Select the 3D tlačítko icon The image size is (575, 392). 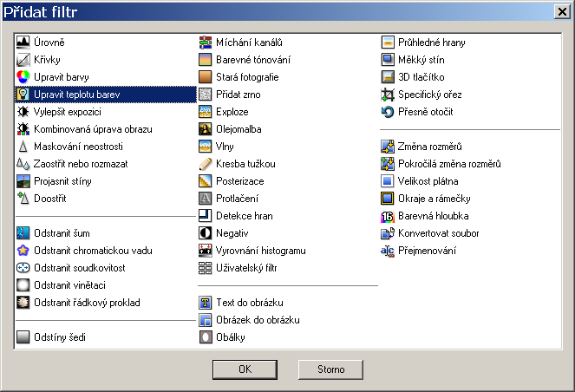[x=388, y=77]
